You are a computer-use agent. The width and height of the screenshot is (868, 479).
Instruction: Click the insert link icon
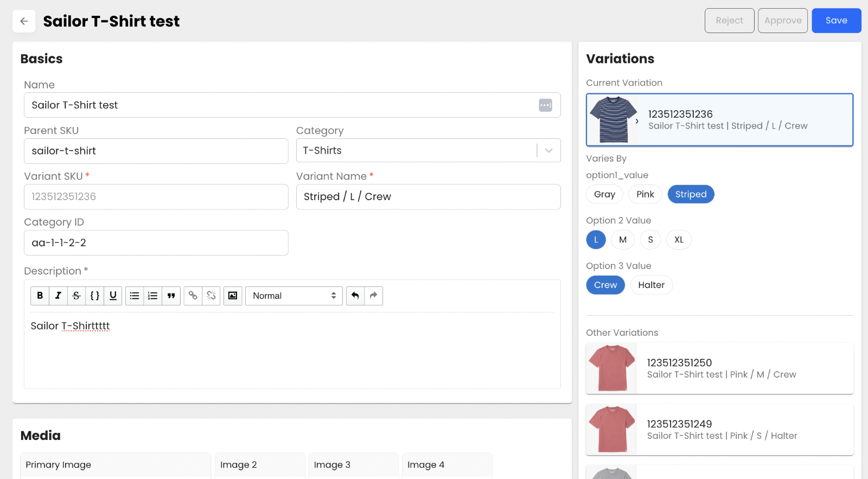[193, 296]
